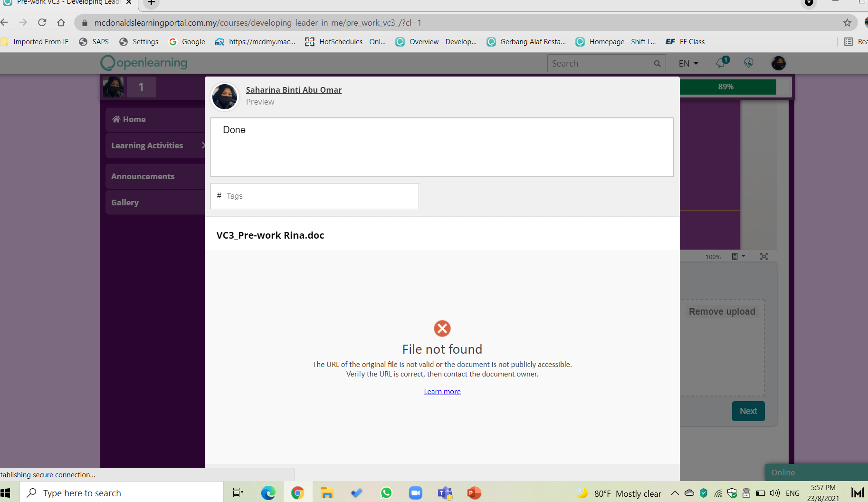Expand the Learning Activities menu
This screenshot has height=502, width=868.
tap(154, 145)
